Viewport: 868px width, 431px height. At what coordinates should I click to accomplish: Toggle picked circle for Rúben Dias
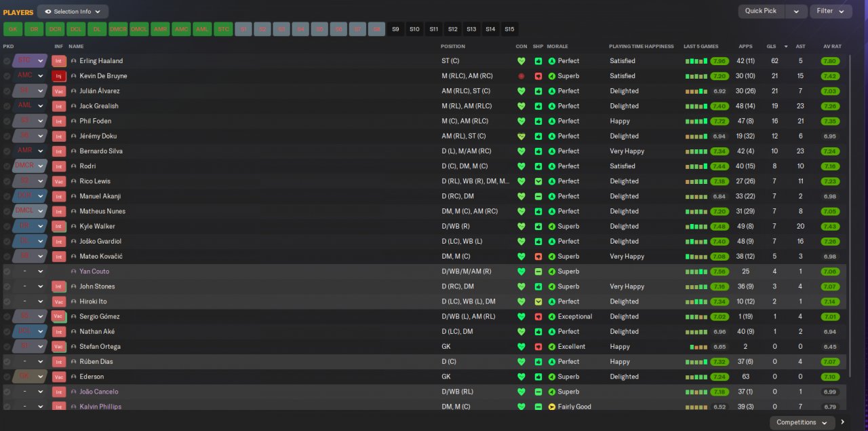(7, 362)
